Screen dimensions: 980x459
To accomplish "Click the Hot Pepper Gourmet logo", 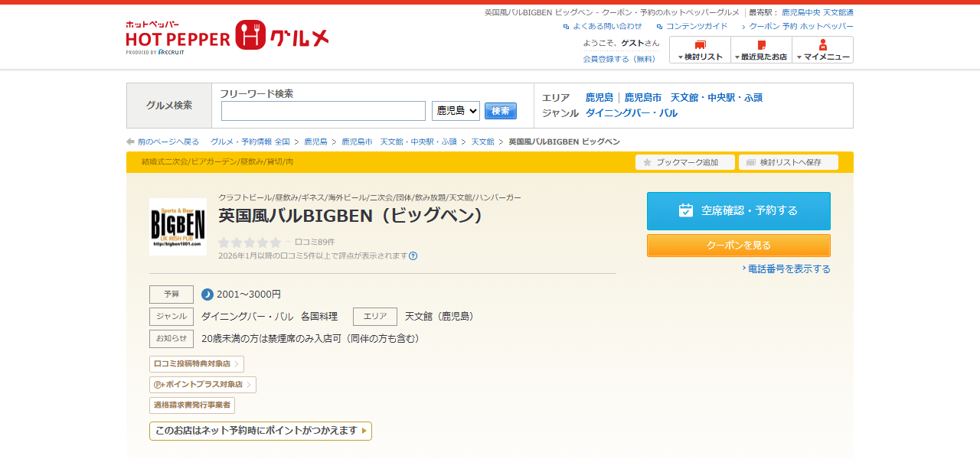I will click(x=227, y=36).
